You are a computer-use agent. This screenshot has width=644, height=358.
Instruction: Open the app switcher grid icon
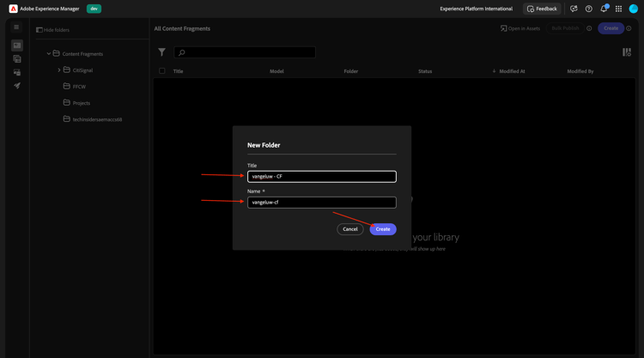[x=618, y=9]
